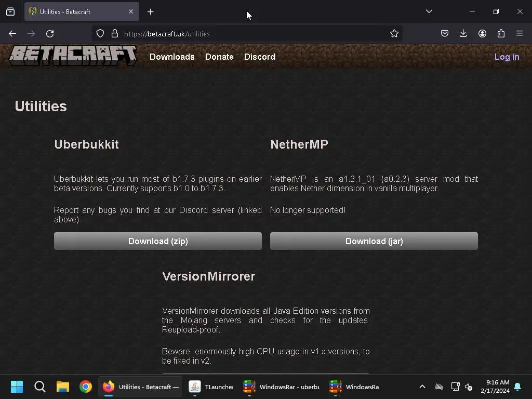
Task: Open the clock showing 9:16 AM
Action: (x=495, y=387)
